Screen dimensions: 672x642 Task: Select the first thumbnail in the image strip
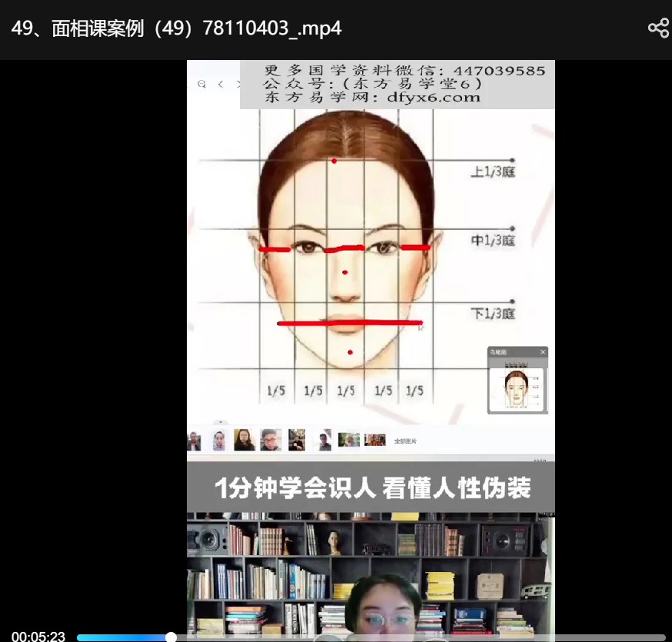click(195, 441)
